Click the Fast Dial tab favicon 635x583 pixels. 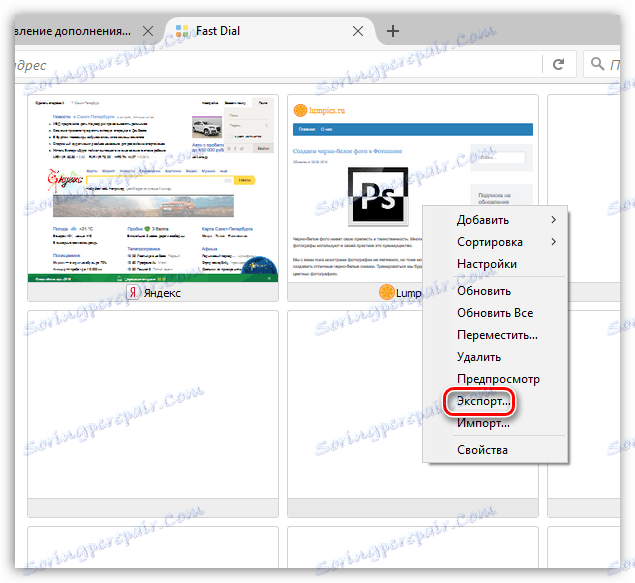(182, 31)
